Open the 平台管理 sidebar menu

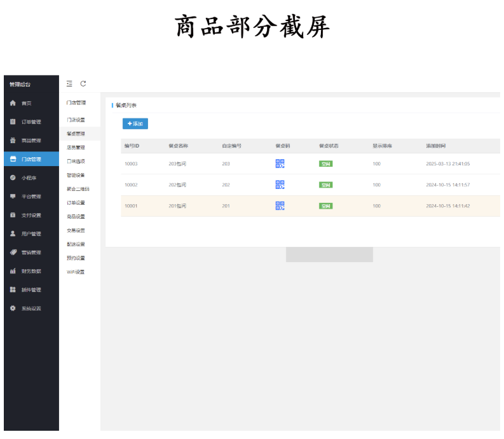(32, 197)
